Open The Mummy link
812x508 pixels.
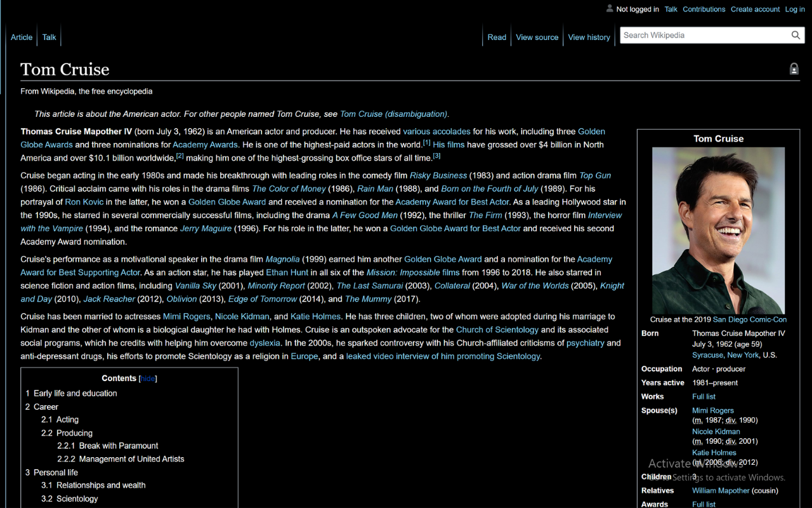coord(369,299)
